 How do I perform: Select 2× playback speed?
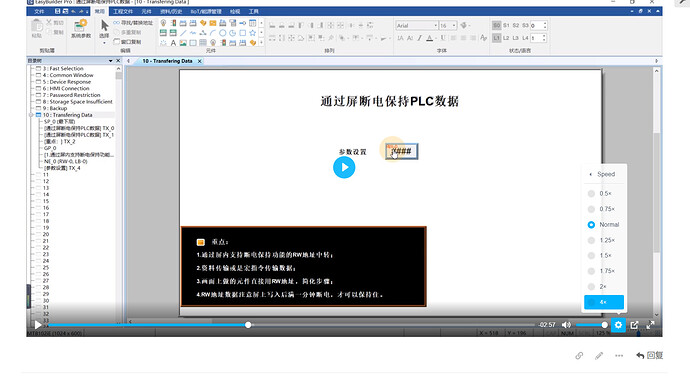pyautogui.click(x=604, y=287)
